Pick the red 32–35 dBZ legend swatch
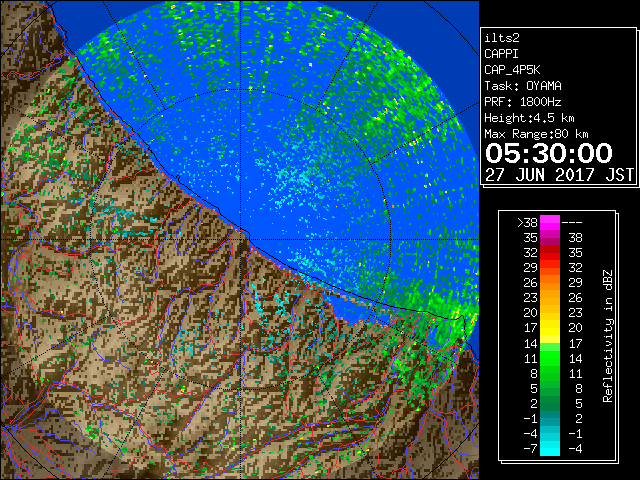 pyautogui.click(x=550, y=253)
